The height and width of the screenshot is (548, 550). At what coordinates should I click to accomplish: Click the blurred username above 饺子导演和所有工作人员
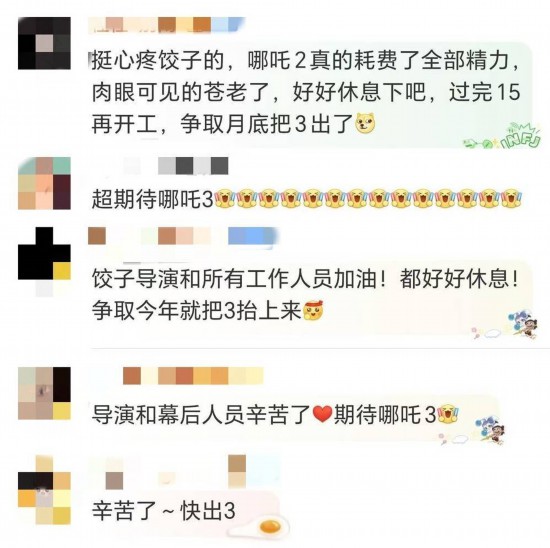[x=183, y=236]
